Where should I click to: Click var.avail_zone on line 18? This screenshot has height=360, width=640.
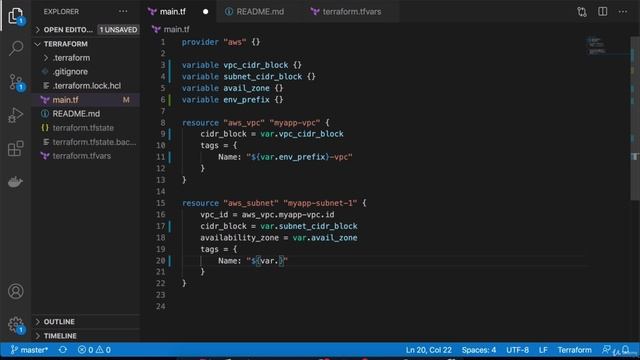coord(325,238)
